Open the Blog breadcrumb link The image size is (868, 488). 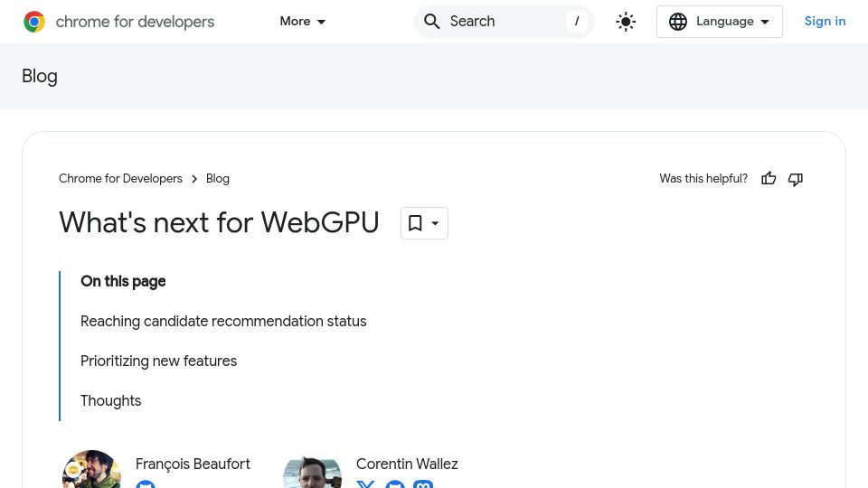tap(218, 179)
